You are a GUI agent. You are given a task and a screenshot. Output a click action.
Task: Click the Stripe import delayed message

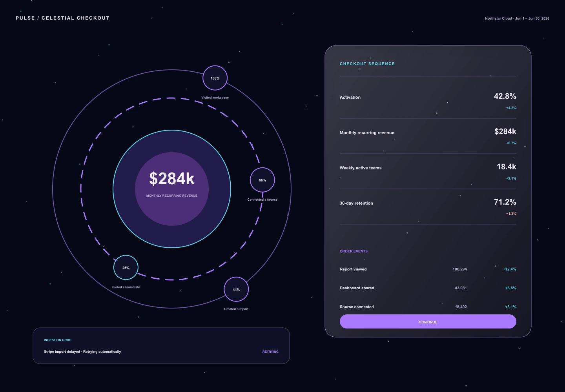(x=82, y=352)
